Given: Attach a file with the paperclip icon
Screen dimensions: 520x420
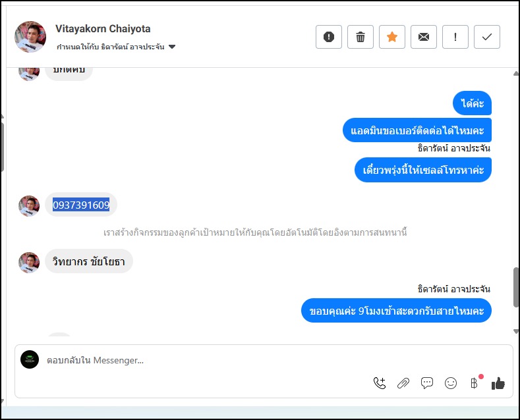Looking at the screenshot, I should [403, 383].
